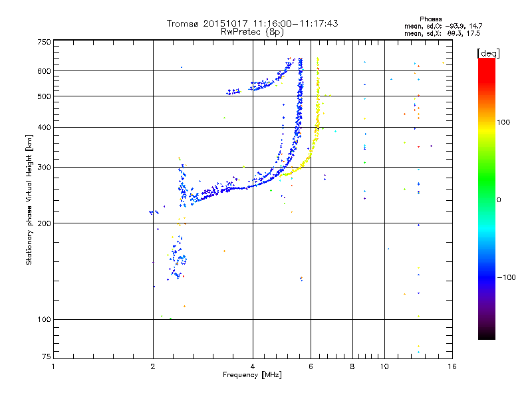
Task: Click the plot title 'Tromsø 20151017 11:16:00-11:17:43'
Action: point(252,23)
